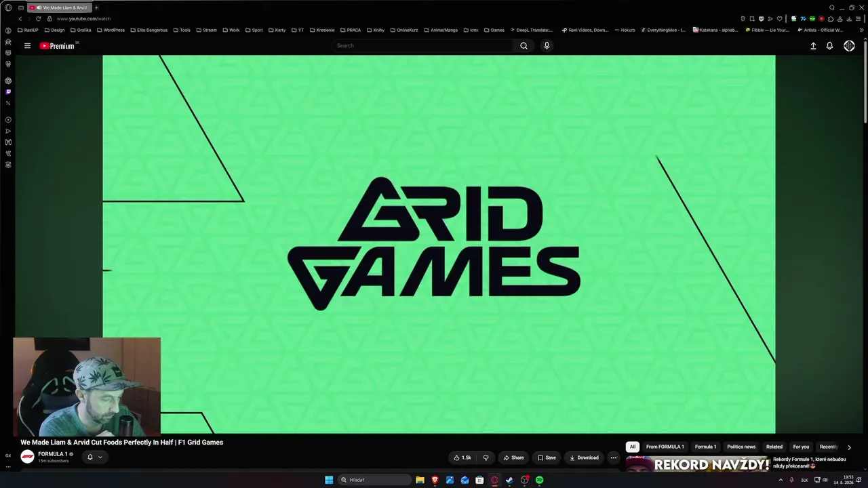Show more bookmarks with the overflow chevron
868x488 pixels.
click(862, 30)
